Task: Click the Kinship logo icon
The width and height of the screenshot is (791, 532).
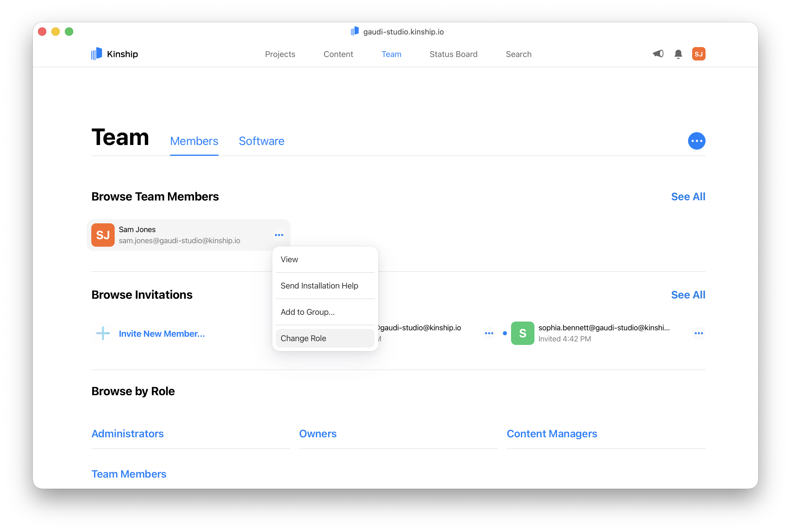Action: pyautogui.click(x=97, y=53)
